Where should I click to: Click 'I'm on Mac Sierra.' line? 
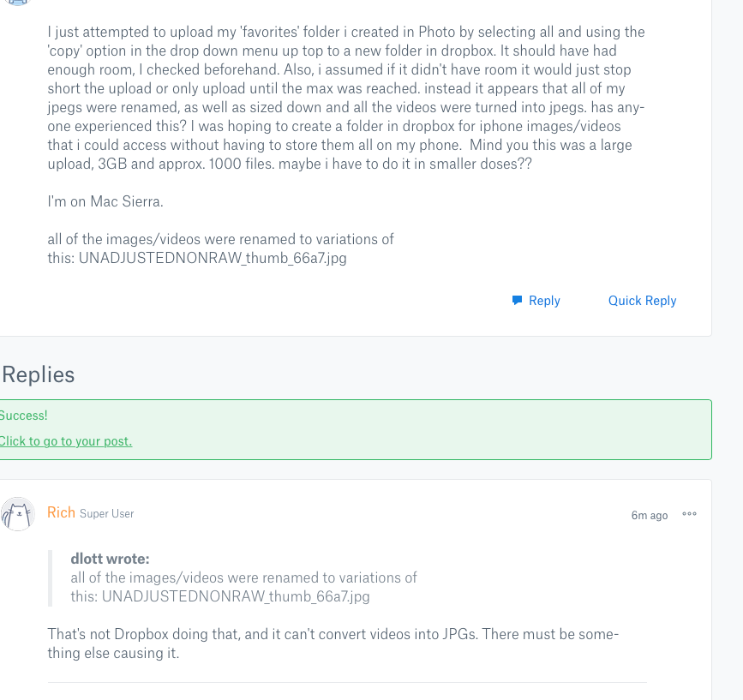(x=105, y=202)
